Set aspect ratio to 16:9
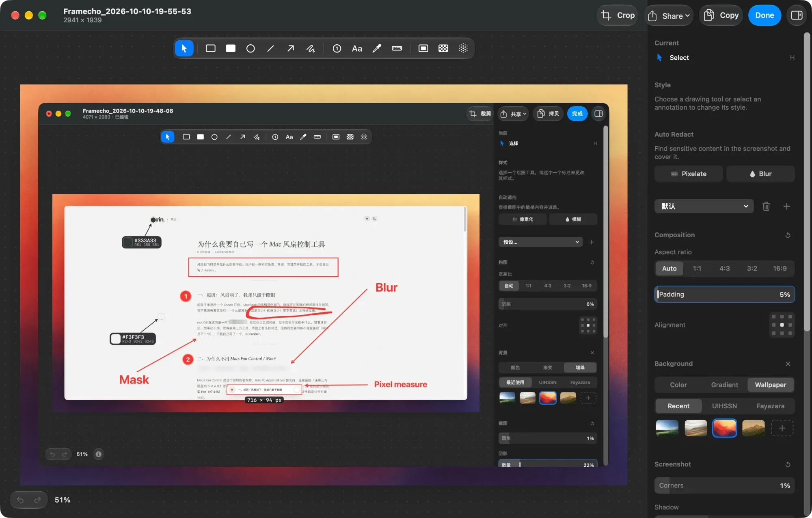The image size is (812, 518). [780, 268]
